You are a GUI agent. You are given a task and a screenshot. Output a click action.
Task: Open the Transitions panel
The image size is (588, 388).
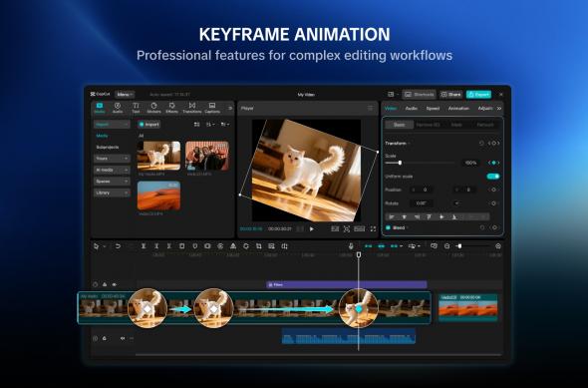192,108
